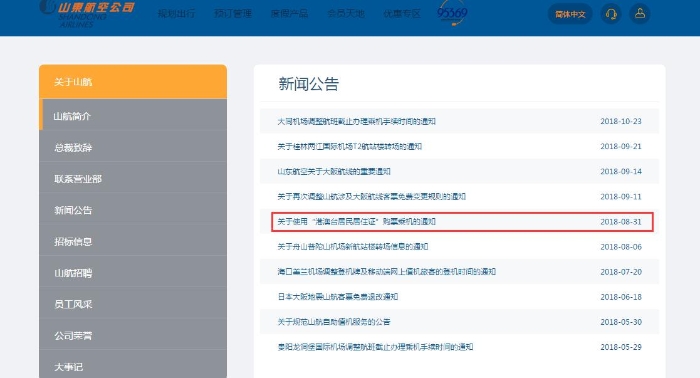Click the date 2018-10-23

[621, 121]
